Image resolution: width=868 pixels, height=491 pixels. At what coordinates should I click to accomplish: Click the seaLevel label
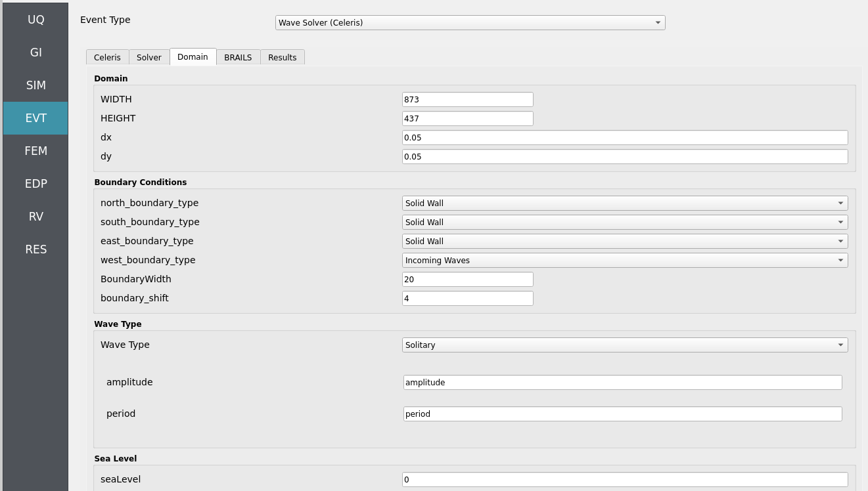120,480
